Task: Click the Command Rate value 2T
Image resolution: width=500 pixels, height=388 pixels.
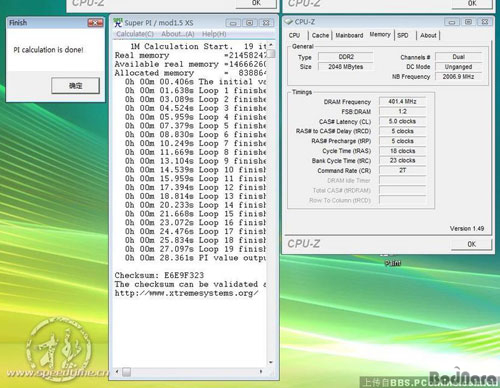Action: [x=402, y=170]
